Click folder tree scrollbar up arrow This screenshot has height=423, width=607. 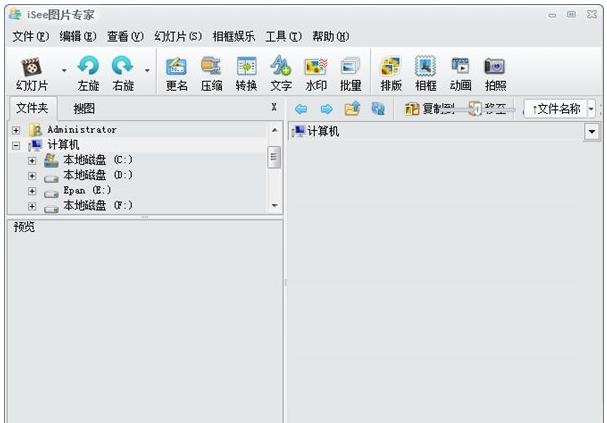pos(274,130)
